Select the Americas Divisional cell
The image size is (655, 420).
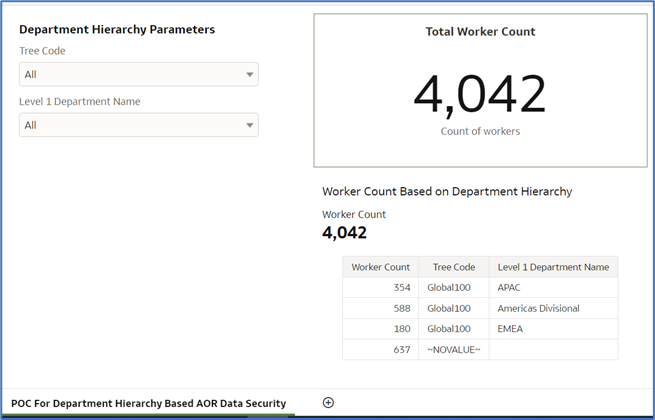pos(538,308)
